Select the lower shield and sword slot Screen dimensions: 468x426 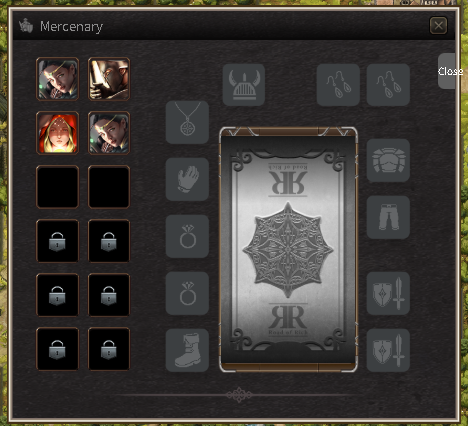coord(388,350)
